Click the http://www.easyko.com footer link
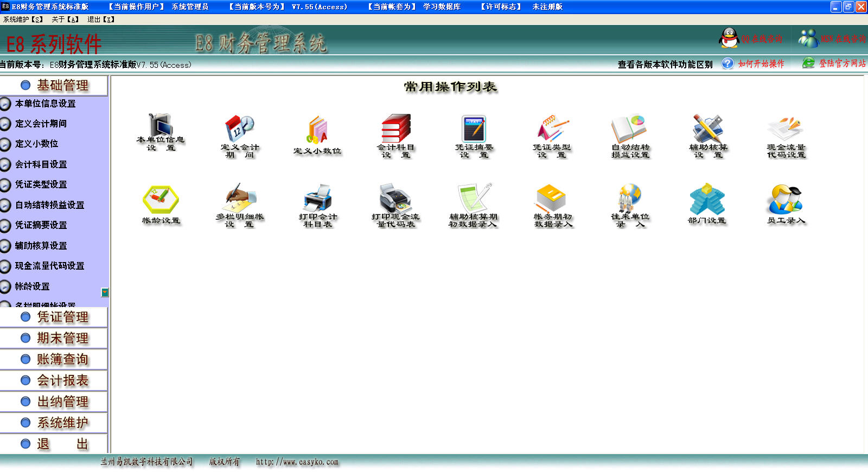This screenshot has width=868, height=472. tap(297, 462)
